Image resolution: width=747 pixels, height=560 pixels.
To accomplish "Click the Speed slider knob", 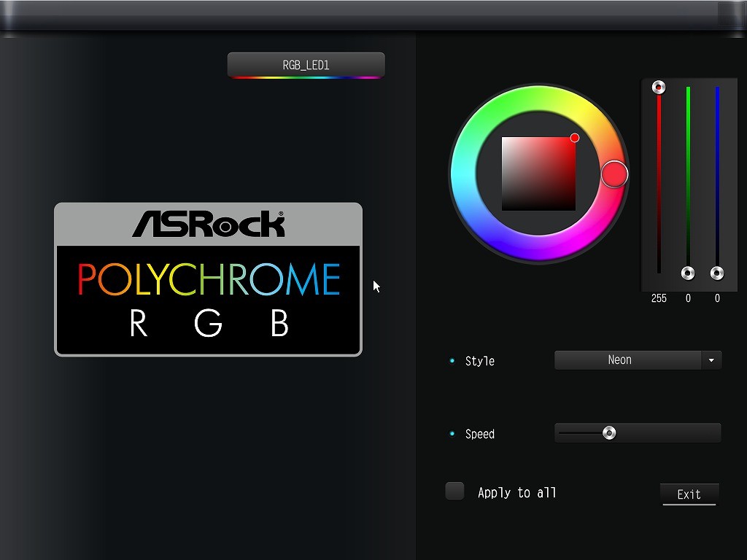I will point(609,433).
